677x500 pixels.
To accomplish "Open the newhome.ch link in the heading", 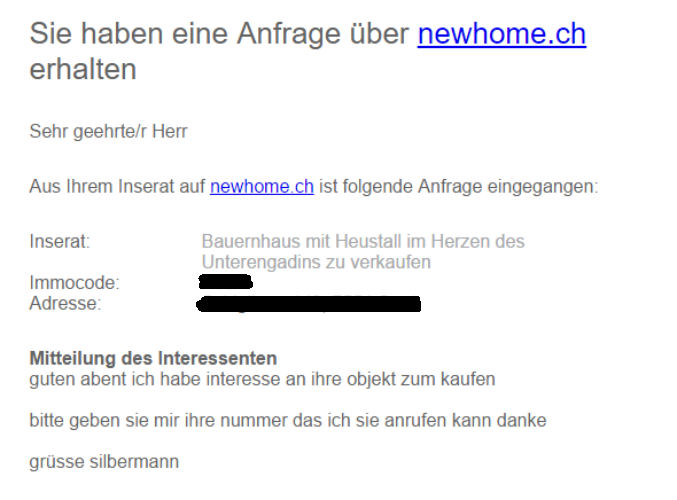I will (502, 34).
